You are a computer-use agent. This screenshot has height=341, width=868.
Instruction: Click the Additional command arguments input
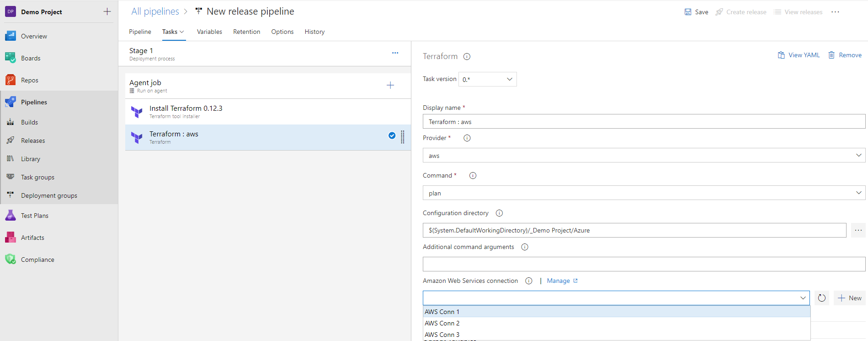pos(644,264)
